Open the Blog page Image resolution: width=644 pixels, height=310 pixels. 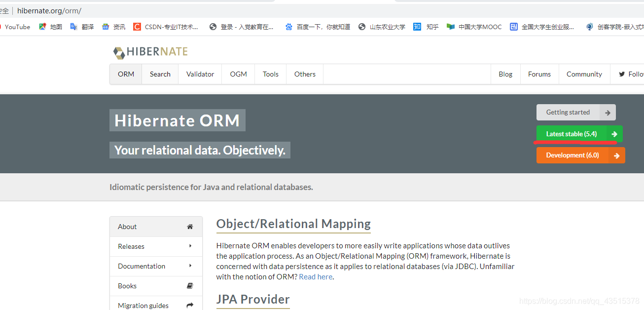tap(505, 74)
